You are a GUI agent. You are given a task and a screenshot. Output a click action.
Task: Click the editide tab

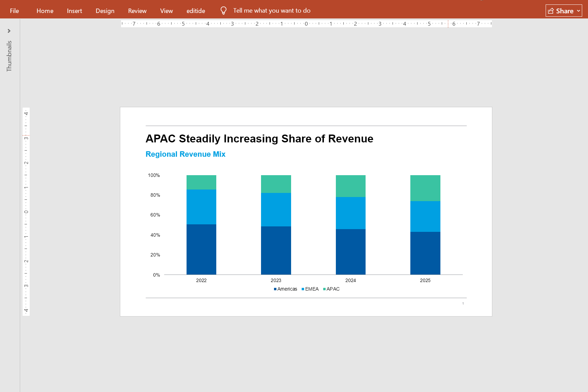(196, 11)
